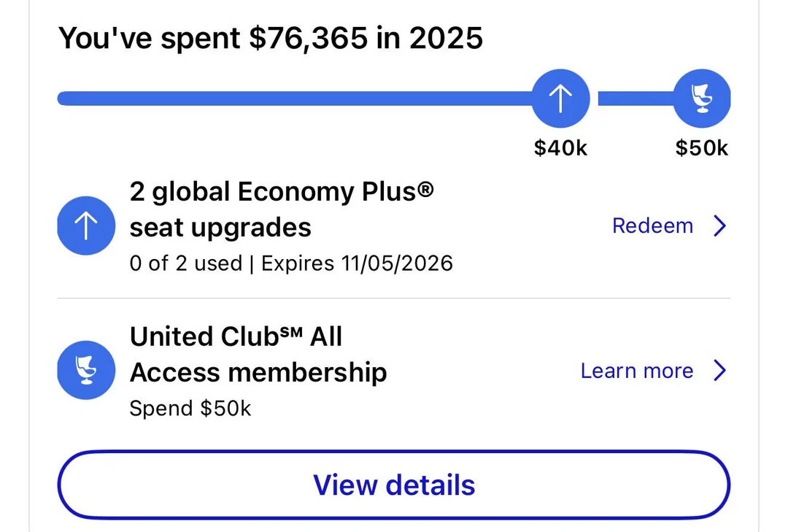Tap the Learn more link

[636, 371]
